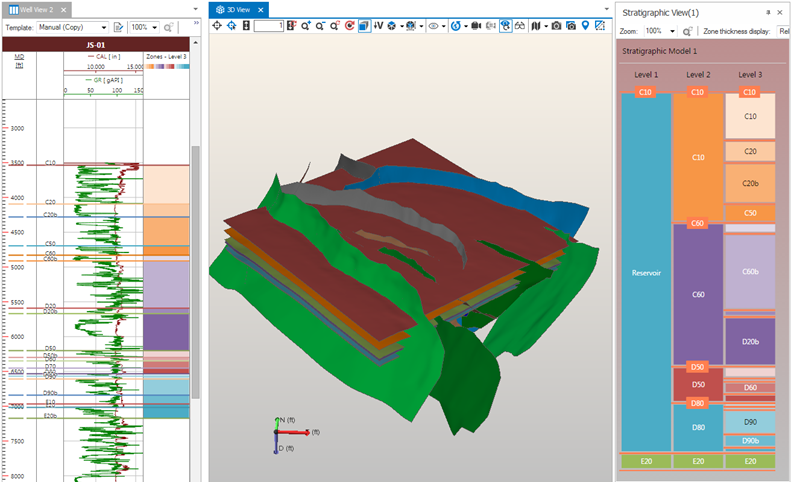This screenshot has height=482, width=791.
Task: Click the red target icon in 3D toolbar
Action: pyautogui.click(x=350, y=26)
